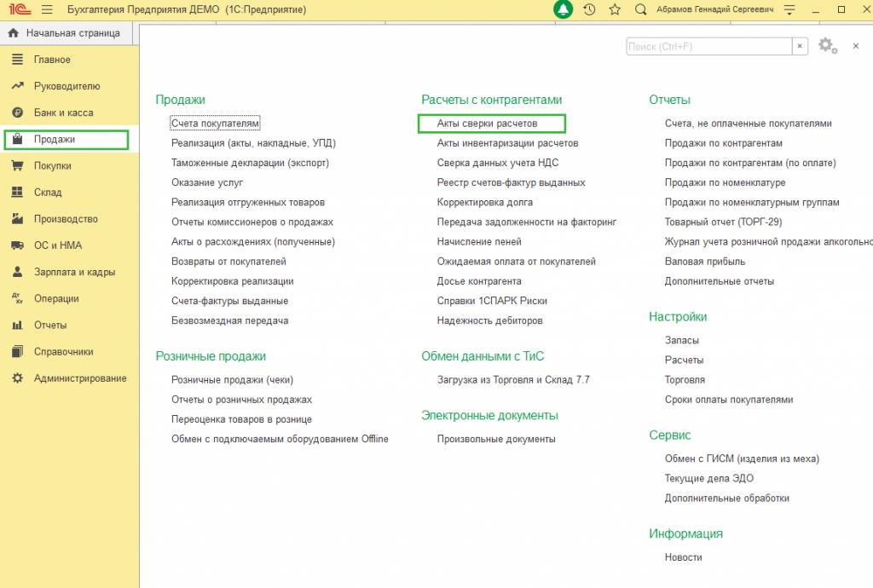Select Главное section label
Image resolution: width=873 pixels, height=588 pixels.
[52, 60]
